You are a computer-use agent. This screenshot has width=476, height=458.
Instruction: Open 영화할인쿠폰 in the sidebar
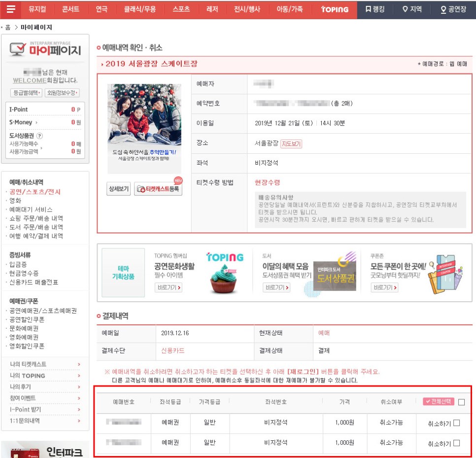point(27,346)
